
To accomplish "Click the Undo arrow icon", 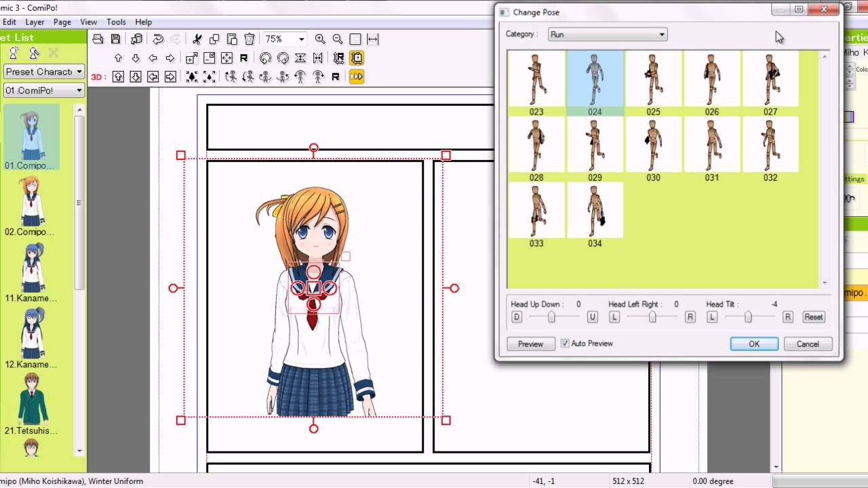I will [x=158, y=39].
